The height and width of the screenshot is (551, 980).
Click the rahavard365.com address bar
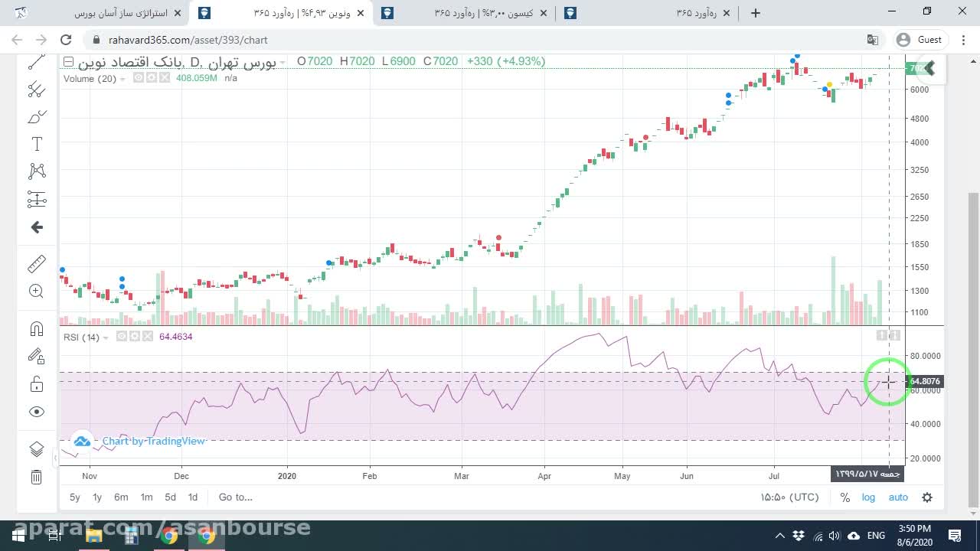coord(482,40)
